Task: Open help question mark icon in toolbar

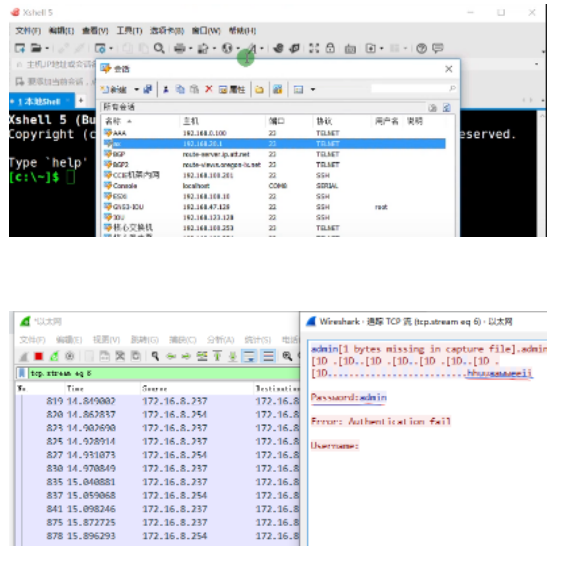Action: click(x=421, y=48)
